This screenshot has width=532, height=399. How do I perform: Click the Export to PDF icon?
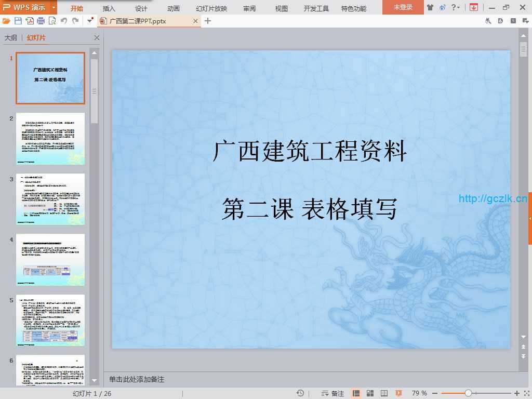[30, 21]
